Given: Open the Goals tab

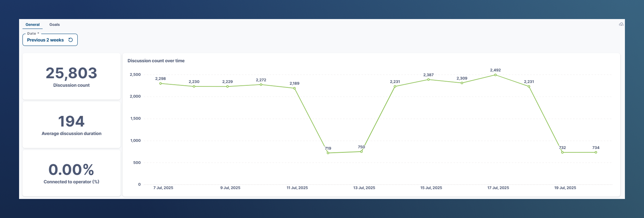Looking at the screenshot, I should [x=55, y=24].
